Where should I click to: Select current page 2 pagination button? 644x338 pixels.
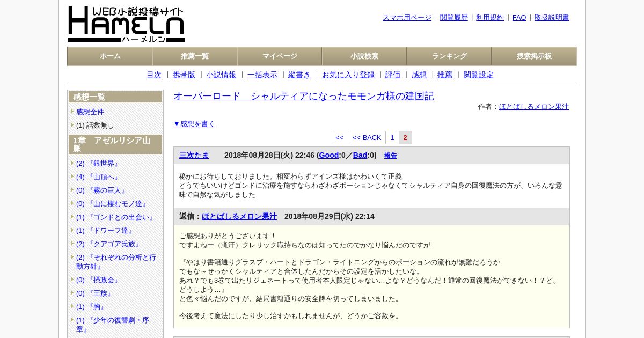[405, 138]
